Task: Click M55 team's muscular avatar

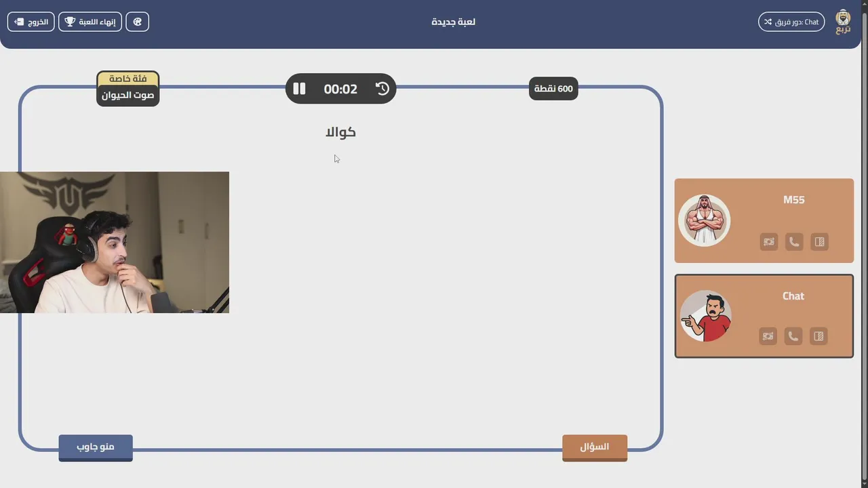Action: click(x=705, y=220)
